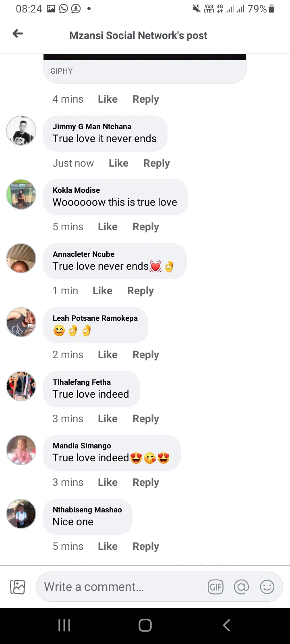Reply to Kokla Modise's comment
The width and height of the screenshot is (290, 644).
(146, 227)
